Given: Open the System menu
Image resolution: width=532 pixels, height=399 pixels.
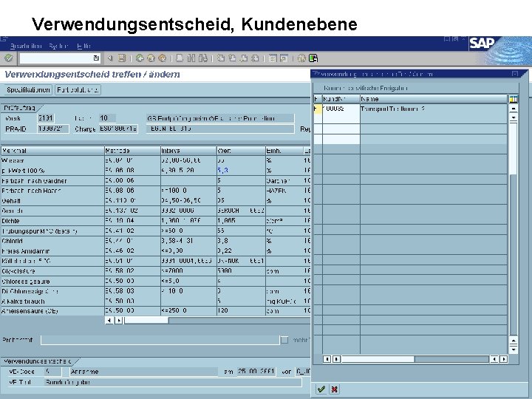Looking at the screenshot, I should (x=58, y=46).
